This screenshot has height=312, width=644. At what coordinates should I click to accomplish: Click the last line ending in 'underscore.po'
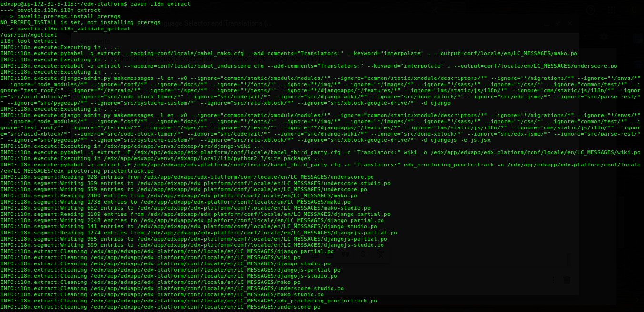(160, 307)
